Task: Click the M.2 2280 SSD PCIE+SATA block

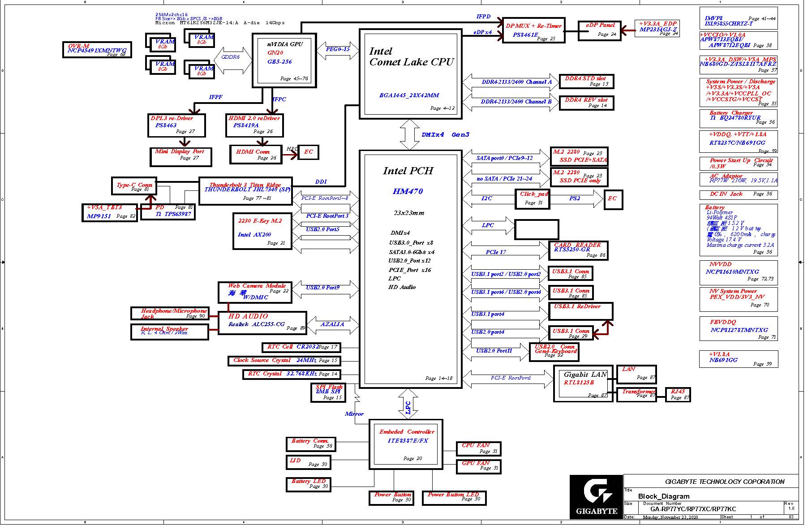Action: pyautogui.click(x=579, y=157)
